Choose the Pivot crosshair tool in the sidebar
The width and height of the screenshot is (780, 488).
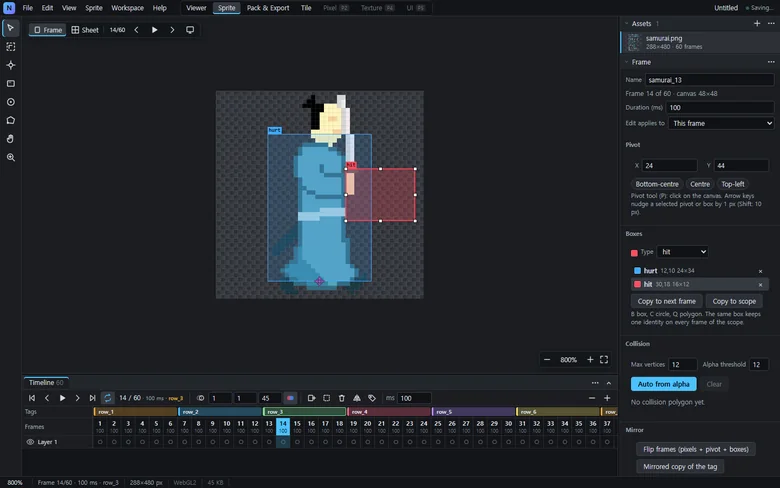10,65
